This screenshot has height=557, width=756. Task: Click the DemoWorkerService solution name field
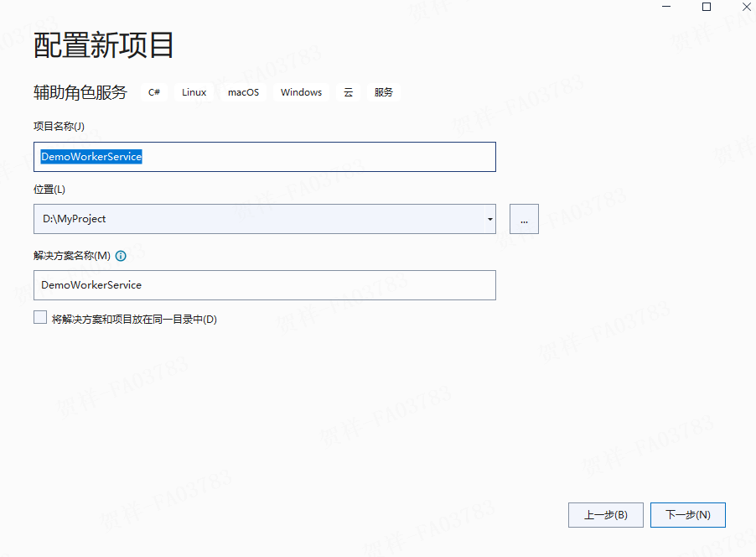click(x=251, y=285)
